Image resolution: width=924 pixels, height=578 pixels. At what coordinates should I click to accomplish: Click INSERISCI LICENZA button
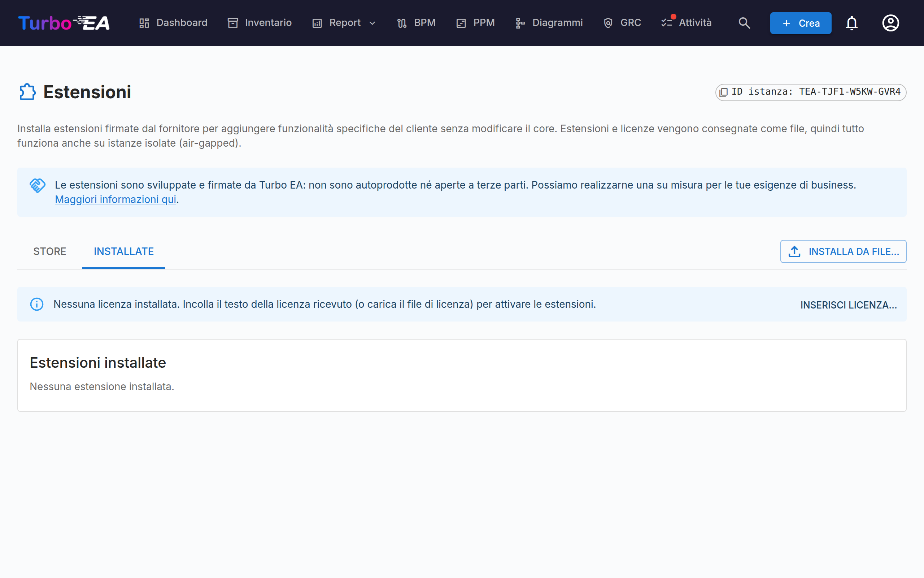click(849, 305)
